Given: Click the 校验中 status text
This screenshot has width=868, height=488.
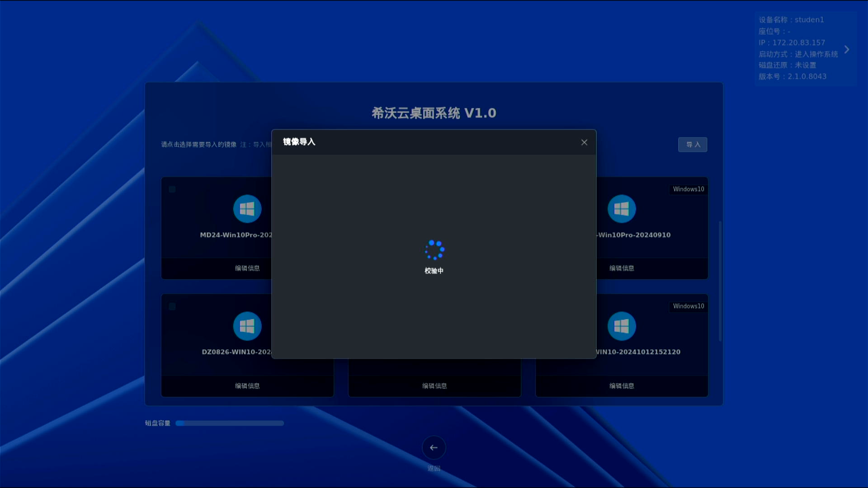Looking at the screenshot, I should [x=434, y=271].
